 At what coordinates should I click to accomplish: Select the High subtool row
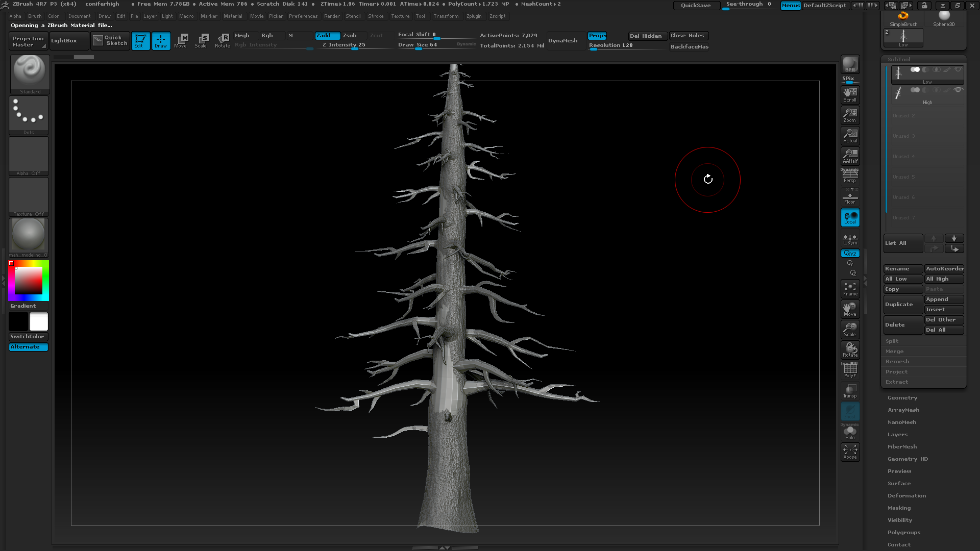coord(927,95)
